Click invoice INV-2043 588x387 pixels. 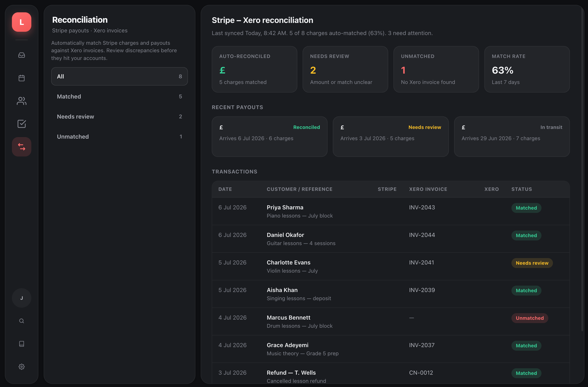coord(422,207)
